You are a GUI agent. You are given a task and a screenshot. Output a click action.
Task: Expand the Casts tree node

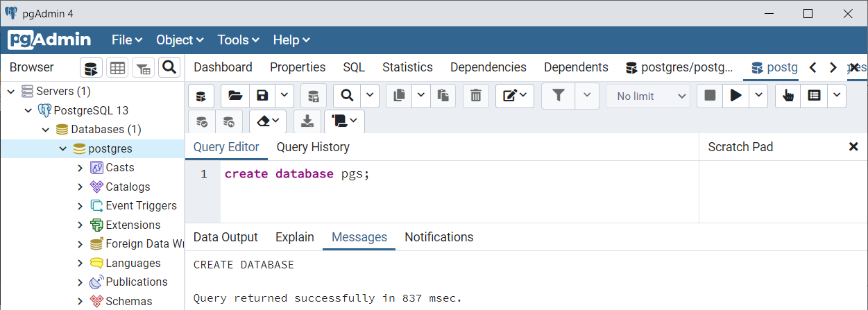pyautogui.click(x=80, y=167)
